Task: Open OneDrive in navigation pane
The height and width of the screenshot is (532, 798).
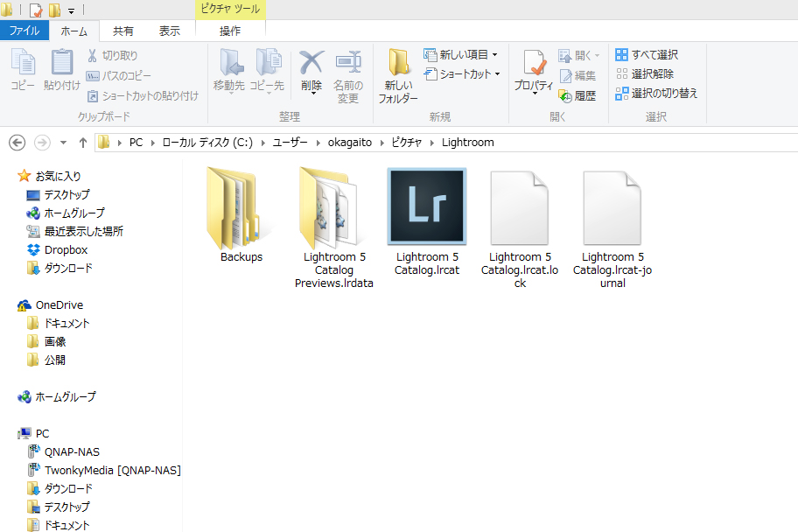Action: click(x=50, y=305)
